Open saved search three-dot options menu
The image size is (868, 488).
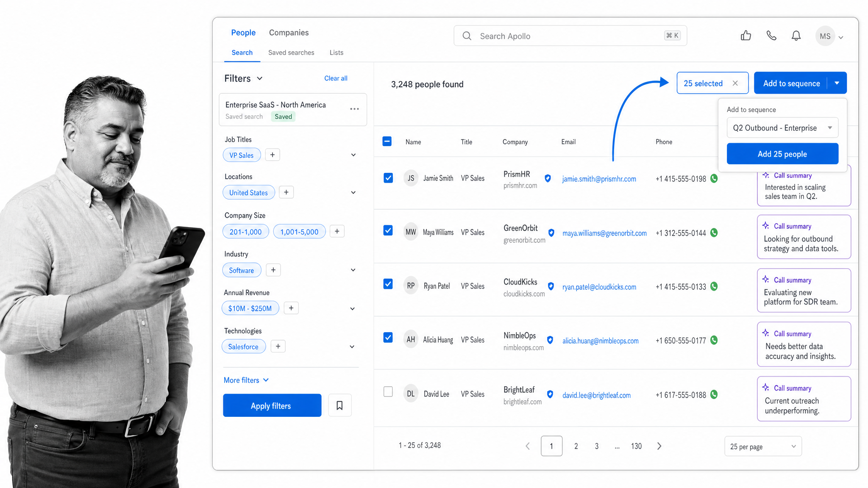click(354, 109)
